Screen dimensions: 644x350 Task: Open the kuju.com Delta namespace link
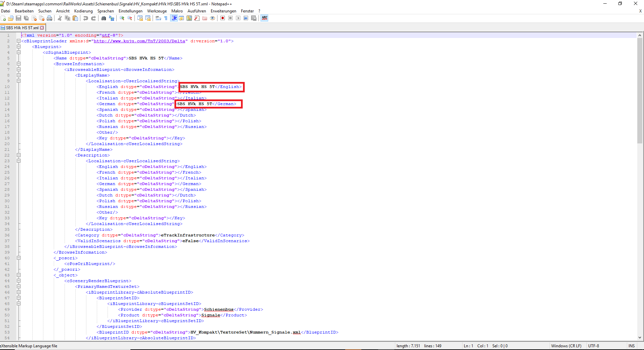click(x=139, y=41)
